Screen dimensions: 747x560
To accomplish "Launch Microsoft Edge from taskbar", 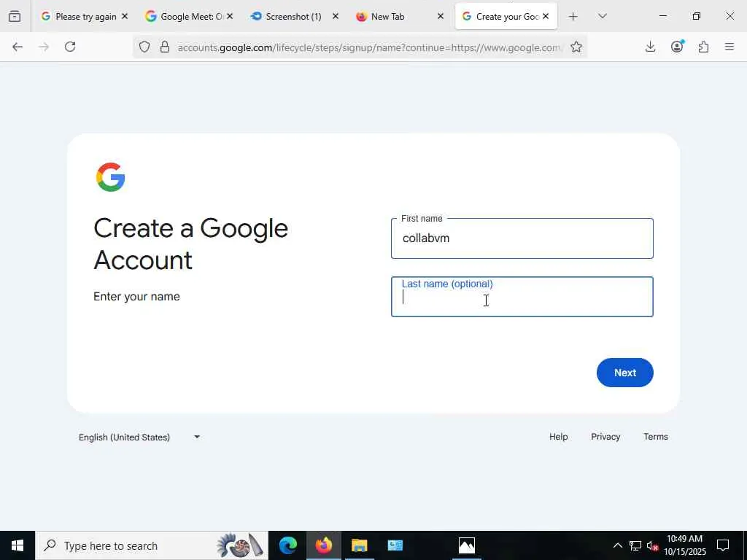I will (288, 545).
